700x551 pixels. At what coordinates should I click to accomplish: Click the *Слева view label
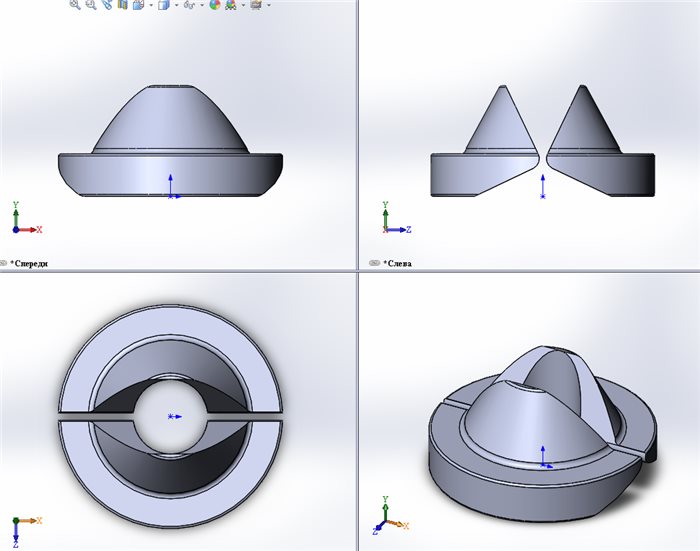(397, 263)
